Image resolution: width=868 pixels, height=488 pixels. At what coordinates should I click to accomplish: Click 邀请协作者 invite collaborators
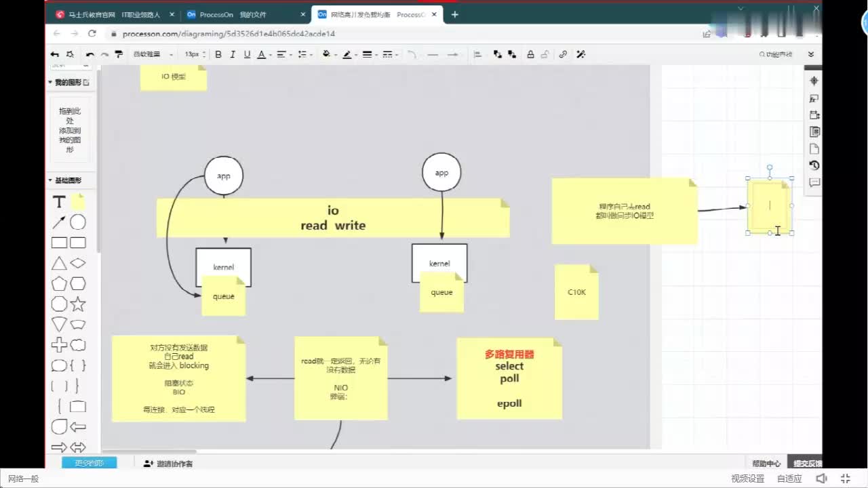168,464
